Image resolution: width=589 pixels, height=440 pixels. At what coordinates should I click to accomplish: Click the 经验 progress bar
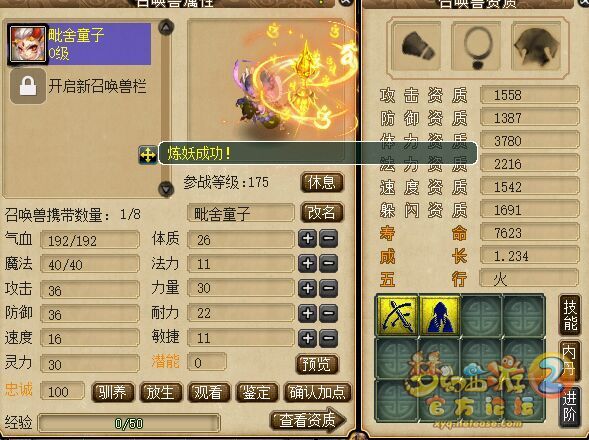[129, 423]
